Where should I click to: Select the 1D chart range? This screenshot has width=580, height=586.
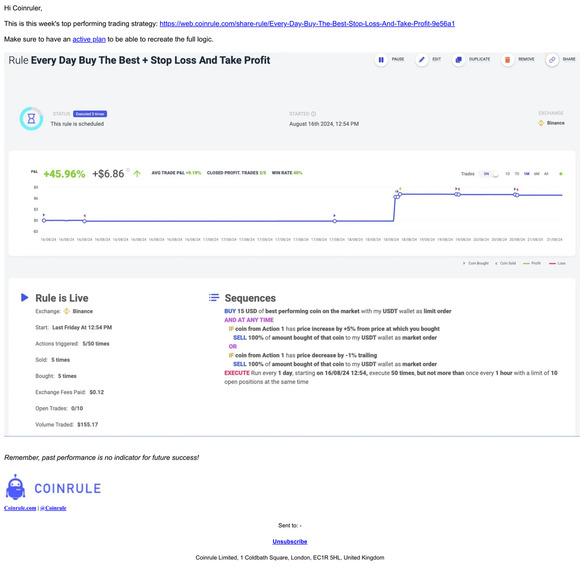pos(508,174)
